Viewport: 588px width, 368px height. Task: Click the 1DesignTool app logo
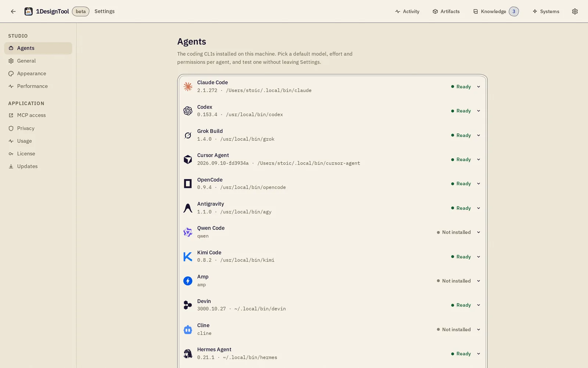pyautogui.click(x=28, y=11)
